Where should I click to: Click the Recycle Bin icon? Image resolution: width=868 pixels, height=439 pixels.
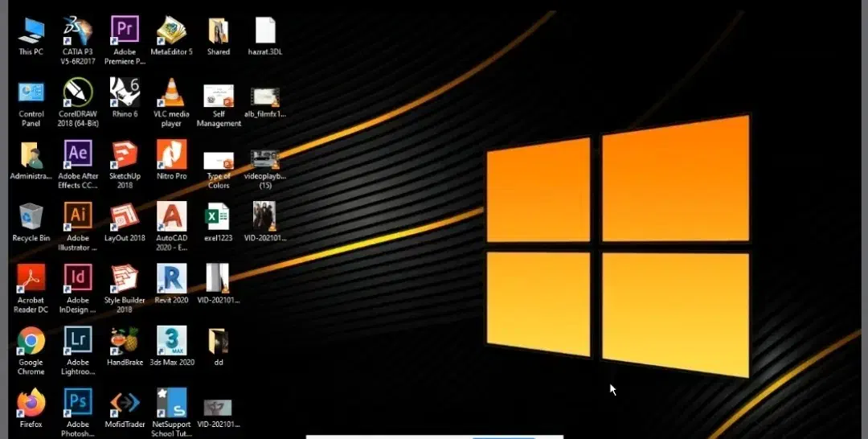(x=31, y=216)
